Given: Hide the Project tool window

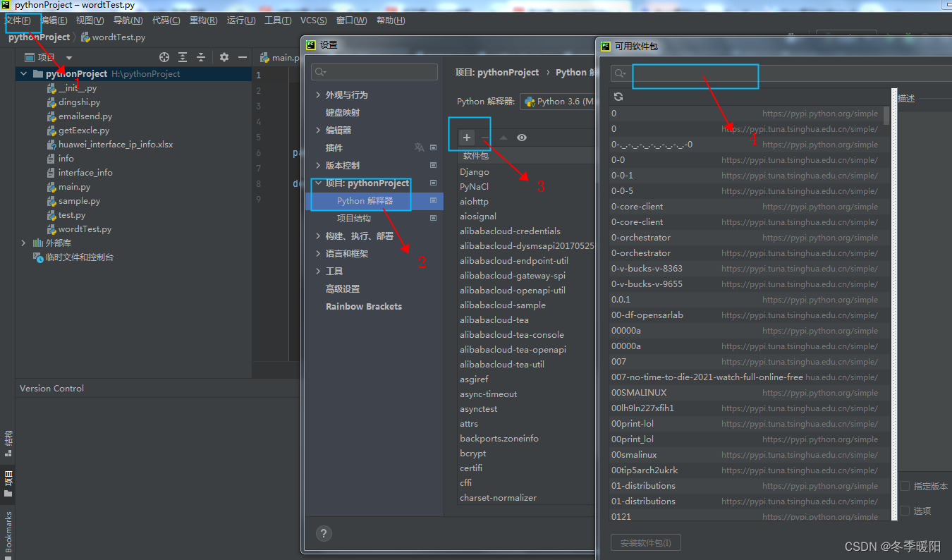Looking at the screenshot, I should (243, 57).
